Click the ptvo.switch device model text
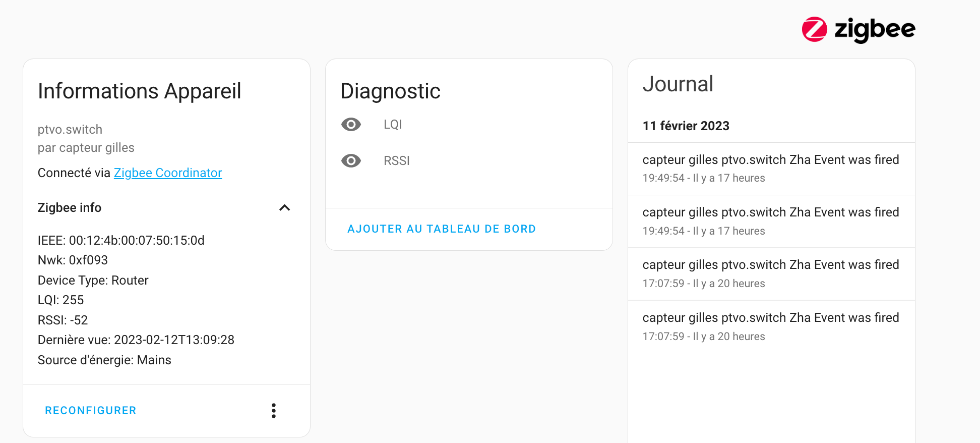This screenshot has height=443, width=980. [70, 130]
